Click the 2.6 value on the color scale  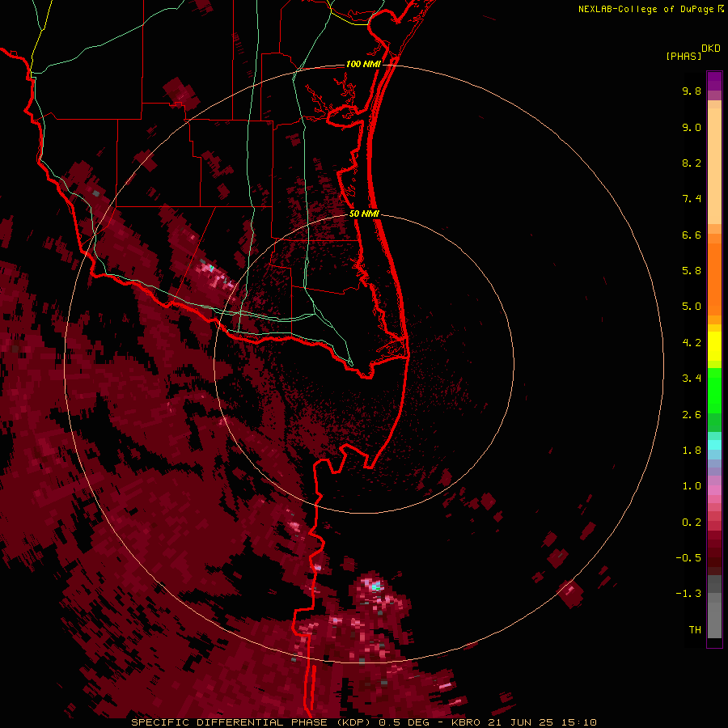click(x=692, y=415)
